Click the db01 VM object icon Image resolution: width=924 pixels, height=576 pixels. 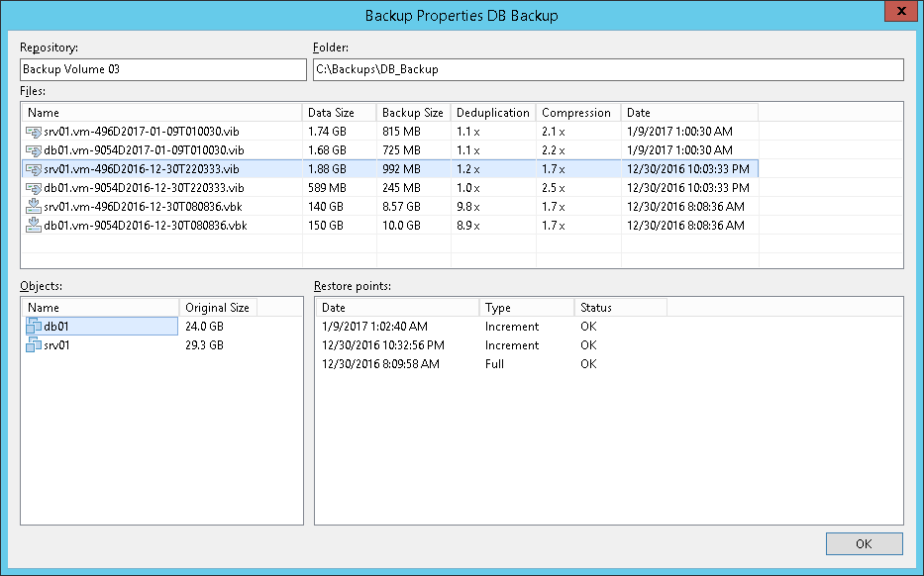click(35, 327)
